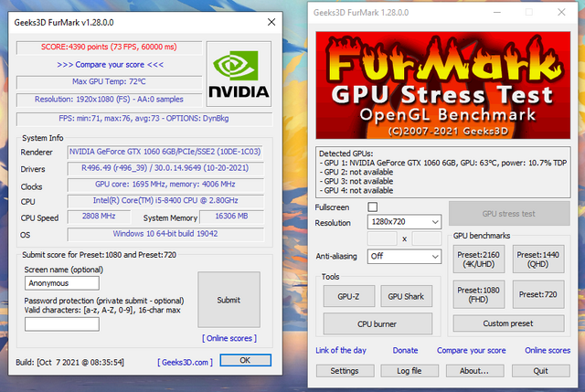Image resolution: width=585 pixels, height=392 pixels.
Task: Visit the Geeks3D.com link
Action: point(186,361)
